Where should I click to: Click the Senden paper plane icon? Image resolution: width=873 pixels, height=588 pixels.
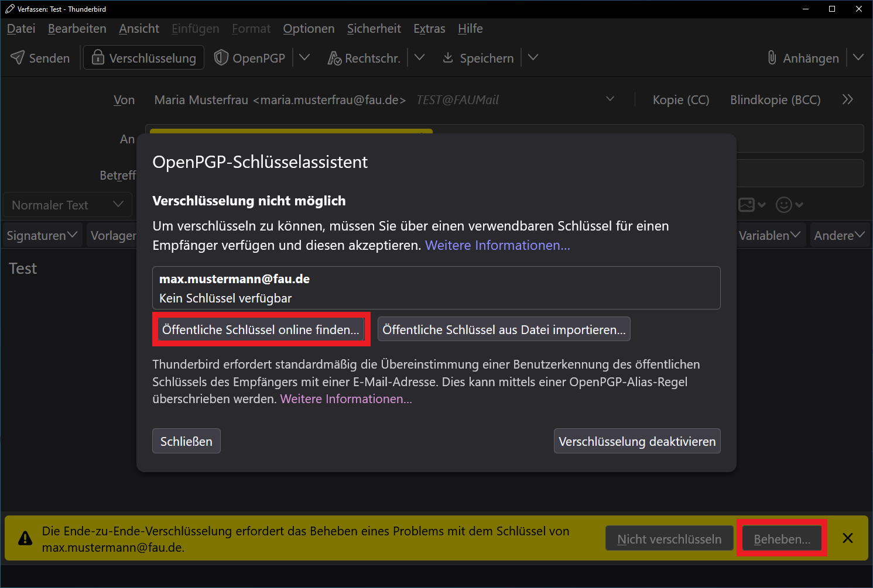[x=18, y=57]
